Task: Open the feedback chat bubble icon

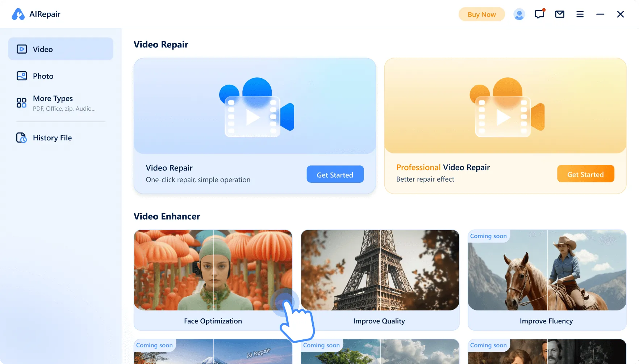Action: [540, 14]
